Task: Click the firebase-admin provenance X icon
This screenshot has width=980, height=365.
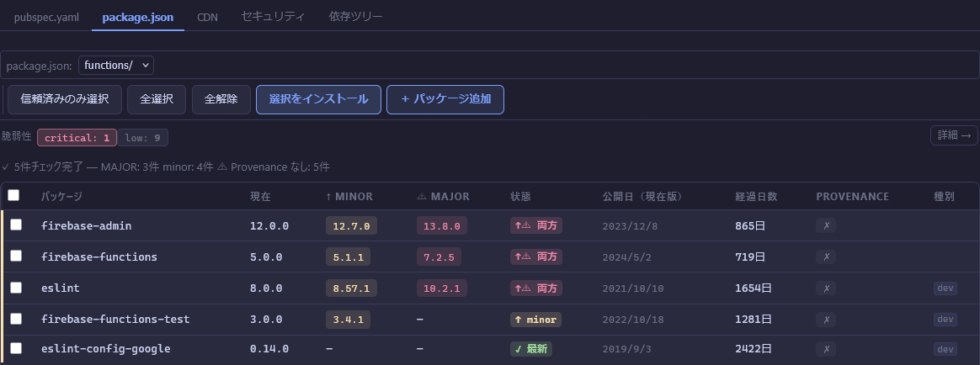Action: tap(826, 225)
